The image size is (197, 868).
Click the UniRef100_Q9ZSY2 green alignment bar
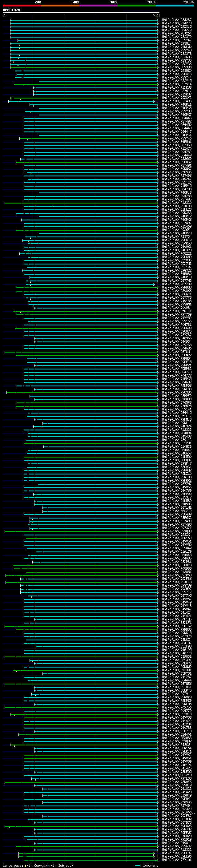tap(84, 98)
